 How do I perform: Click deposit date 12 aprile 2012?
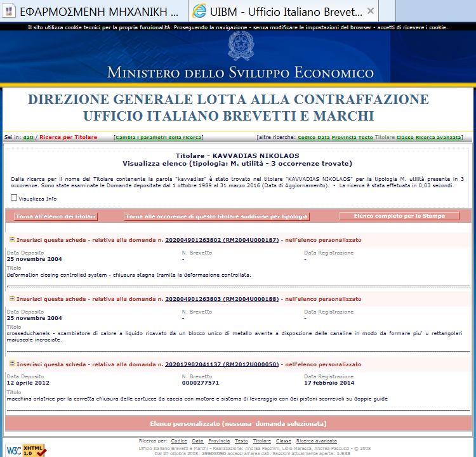(x=28, y=383)
